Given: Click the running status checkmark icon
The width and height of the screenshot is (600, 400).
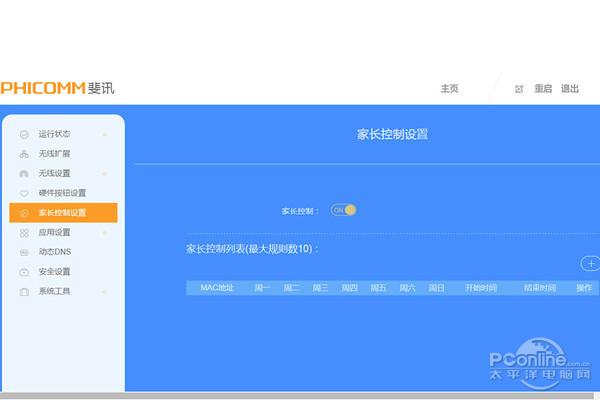Looking at the screenshot, I should tap(24, 134).
